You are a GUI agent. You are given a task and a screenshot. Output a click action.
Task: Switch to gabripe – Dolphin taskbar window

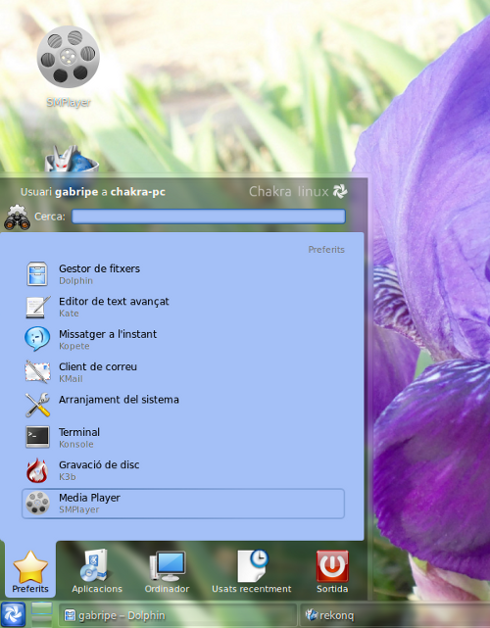[178, 615]
